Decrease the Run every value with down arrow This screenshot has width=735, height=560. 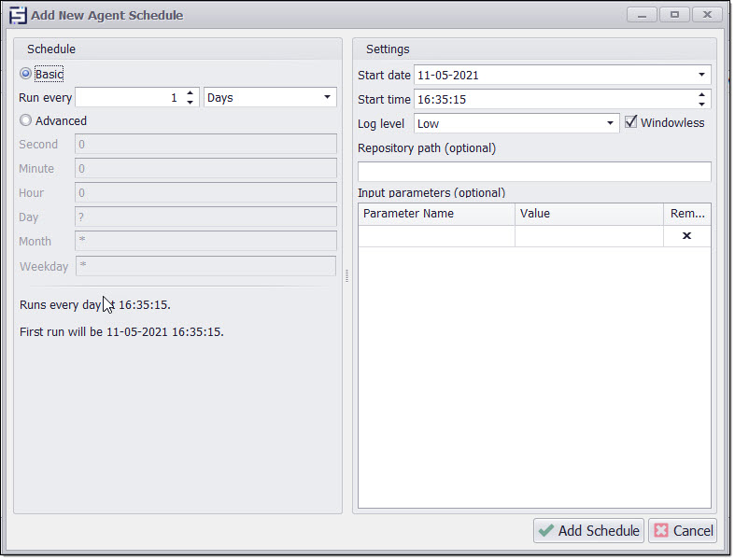point(191,102)
